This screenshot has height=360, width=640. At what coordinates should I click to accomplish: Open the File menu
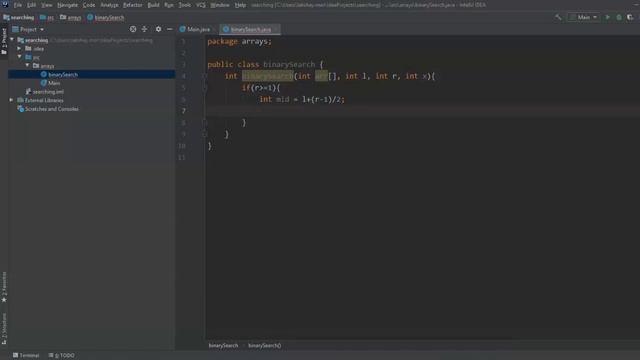(x=18, y=5)
